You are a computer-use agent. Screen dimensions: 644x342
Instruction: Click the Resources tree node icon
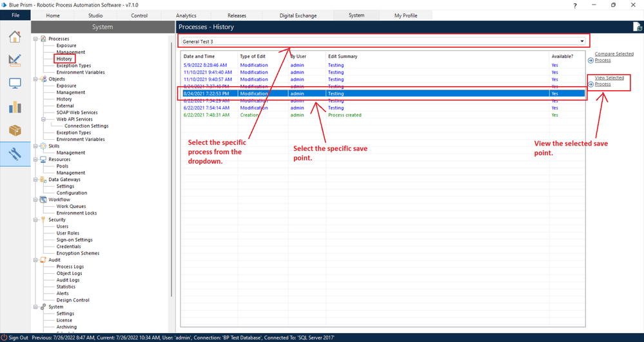pyautogui.click(x=43, y=159)
